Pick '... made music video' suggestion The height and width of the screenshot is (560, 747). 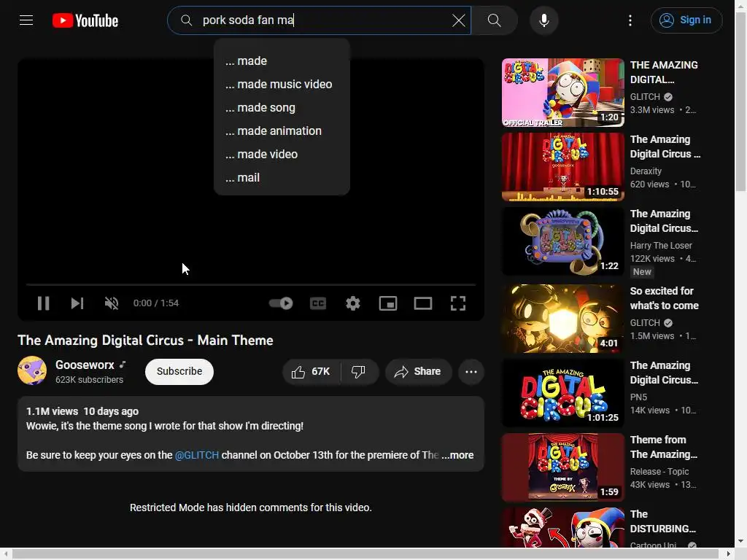click(282, 85)
